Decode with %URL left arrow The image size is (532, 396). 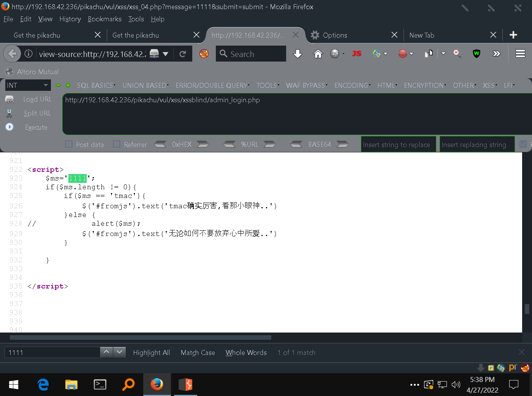(229, 144)
